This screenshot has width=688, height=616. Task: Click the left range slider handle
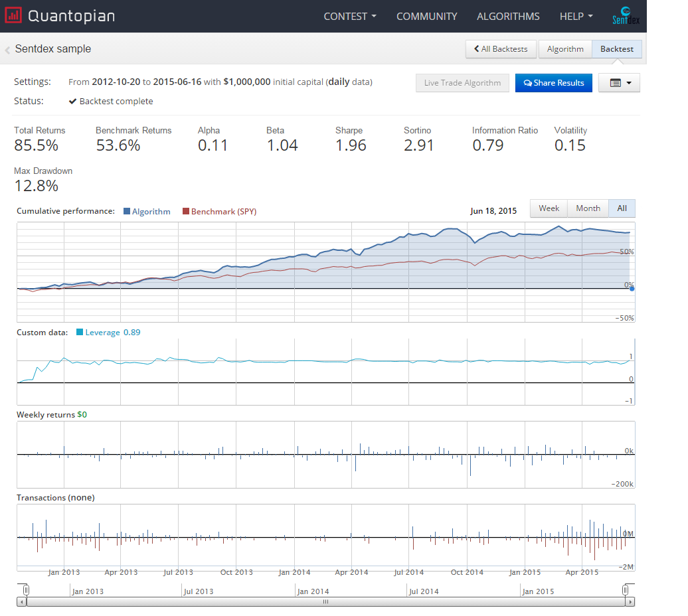pos(27,590)
